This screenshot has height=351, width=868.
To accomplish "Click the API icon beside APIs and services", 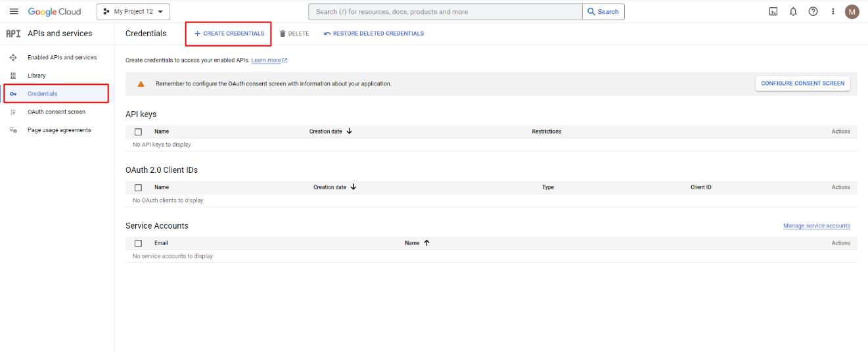I will click(13, 34).
